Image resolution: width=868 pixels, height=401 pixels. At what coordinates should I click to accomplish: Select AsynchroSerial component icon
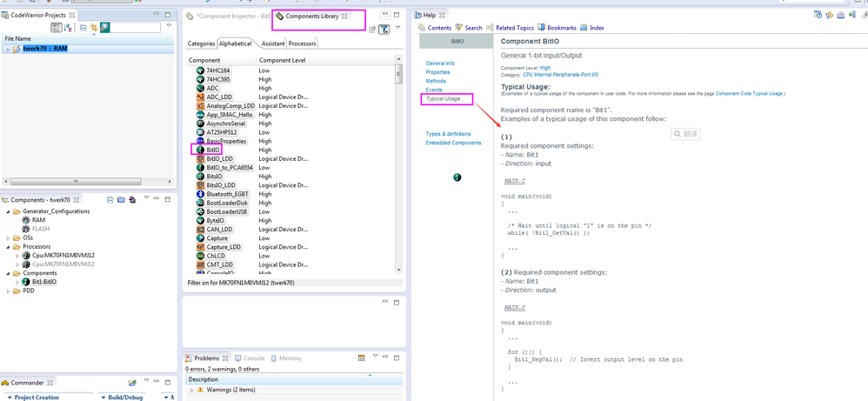[200, 124]
